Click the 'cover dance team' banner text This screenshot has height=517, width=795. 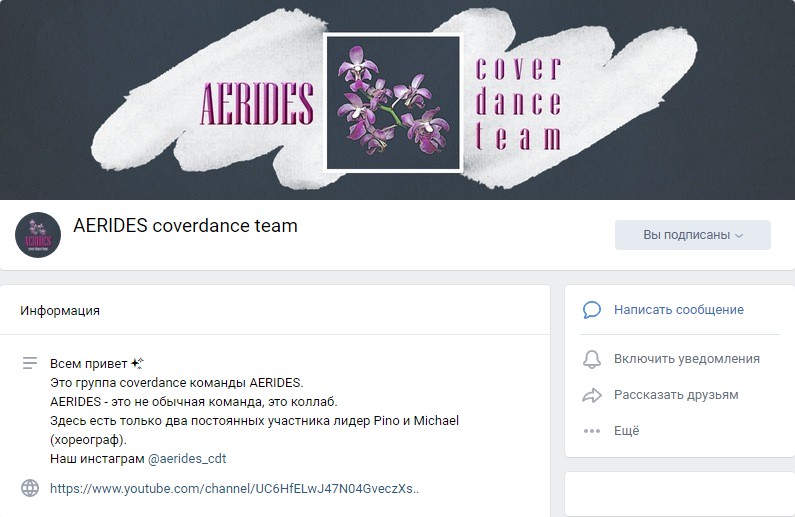click(x=518, y=104)
